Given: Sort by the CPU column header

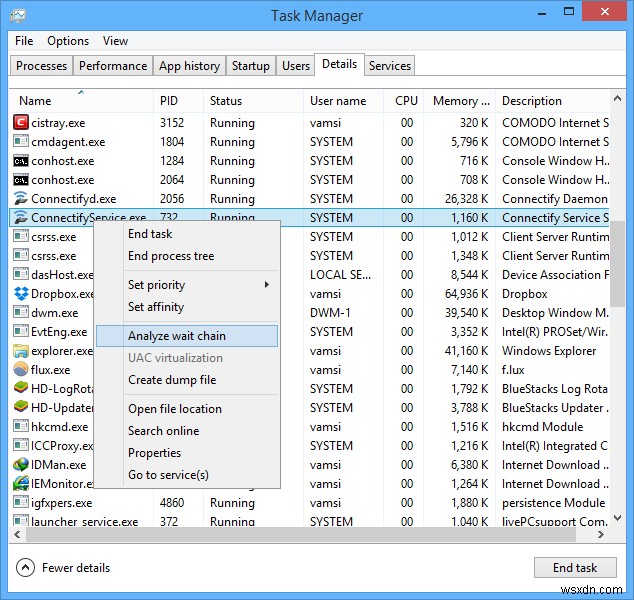Looking at the screenshot, I should 403,101.
